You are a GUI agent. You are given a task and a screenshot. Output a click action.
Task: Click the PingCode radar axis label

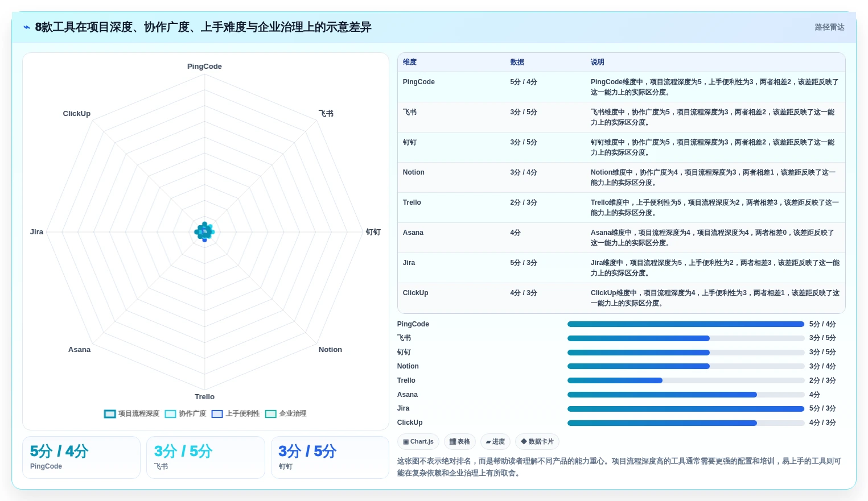(204, 67)
